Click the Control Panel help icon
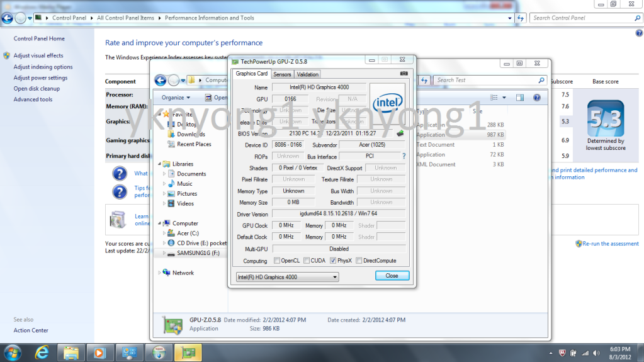 [639, 33]
